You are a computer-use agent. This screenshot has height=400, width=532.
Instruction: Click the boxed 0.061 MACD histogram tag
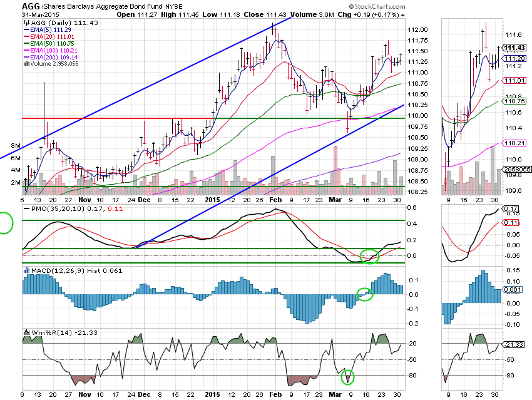[513, 289]
